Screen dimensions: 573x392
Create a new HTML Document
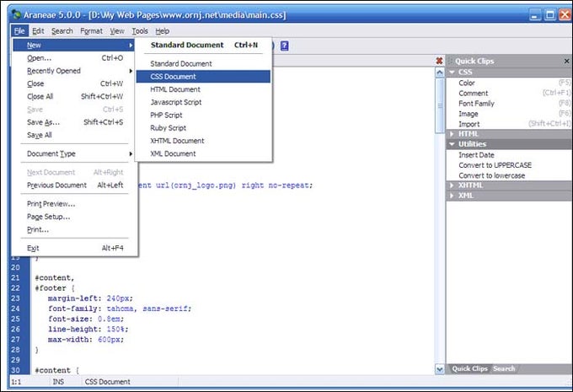tap(204, 89)
